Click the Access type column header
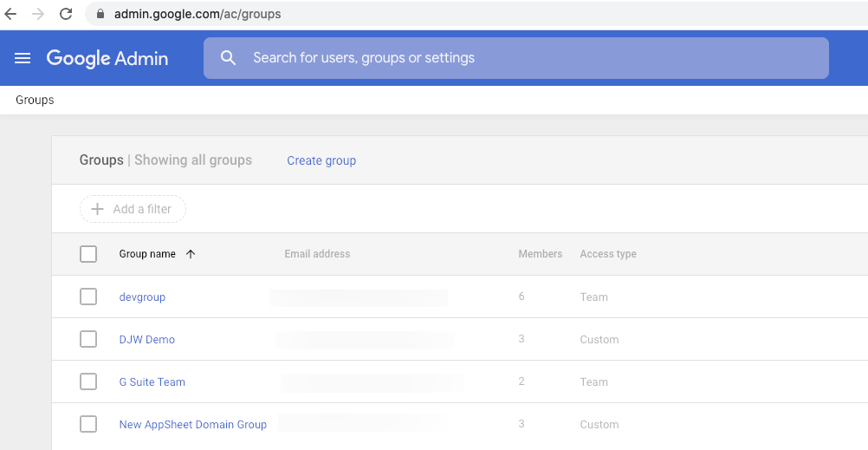Viewport: 868px width, 450px height. pyautogui.click(x=608, y=254)
